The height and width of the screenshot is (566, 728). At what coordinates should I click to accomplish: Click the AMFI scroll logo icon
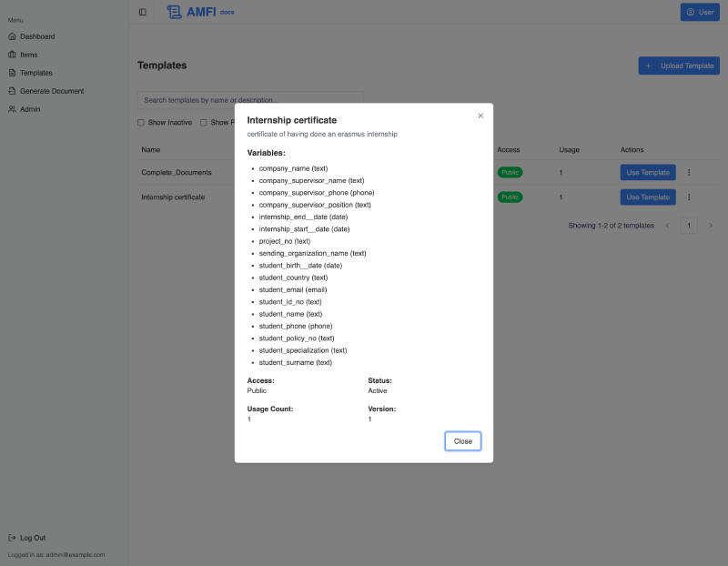click(x=174, y=12)
